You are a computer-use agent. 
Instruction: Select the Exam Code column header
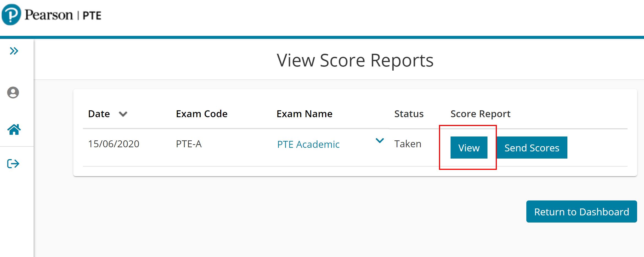tap(202, 114)
